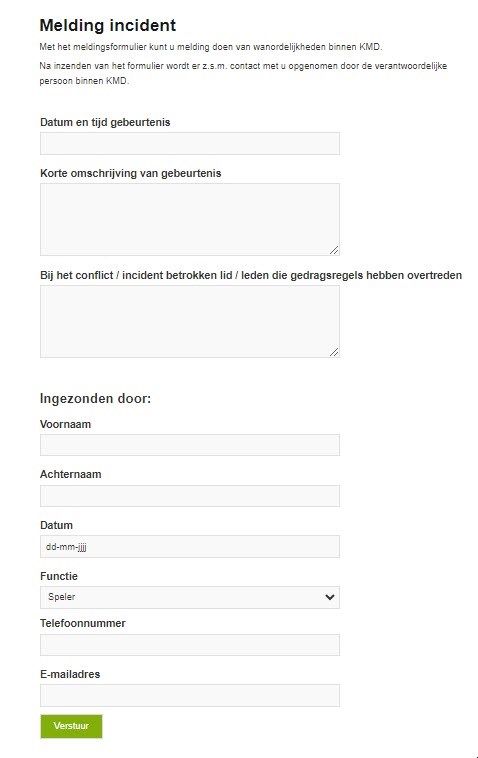Click the Achternaam input field
Image resolution: width=478 pixels, height=758 pixels.
(x=189, y=496)
